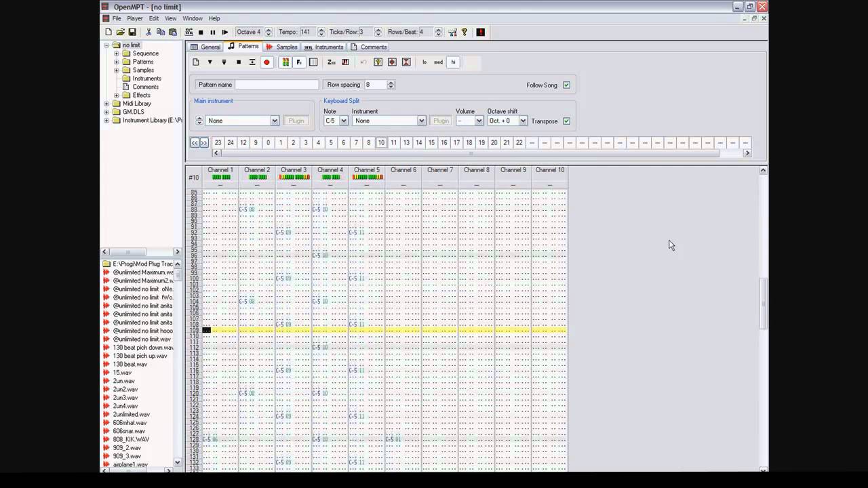Select the med detail level
868x488 pixels.
[x=439, y=62]
